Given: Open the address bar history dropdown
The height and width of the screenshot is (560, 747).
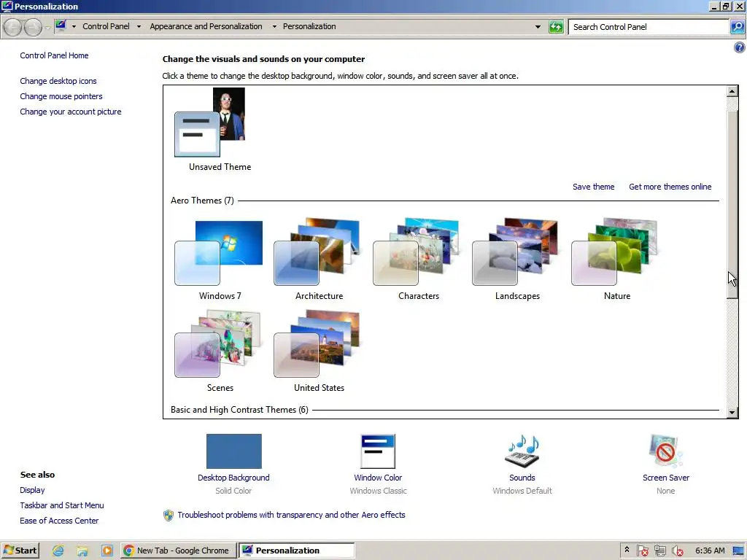Looking at the screenshot, I should click(x=538, y=27).
